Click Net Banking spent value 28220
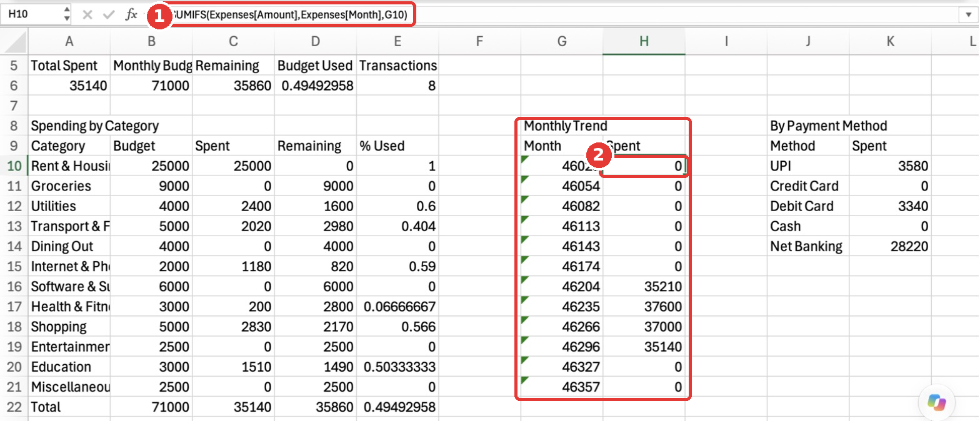The width and height of the screenshot is (980, 421). (891, 246)
